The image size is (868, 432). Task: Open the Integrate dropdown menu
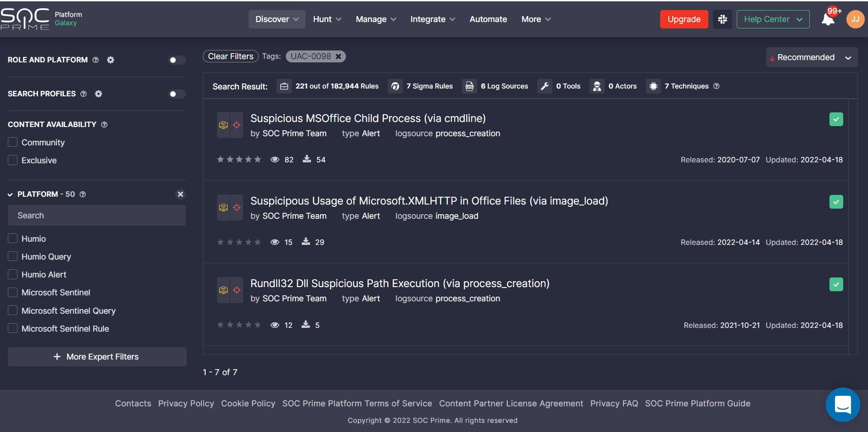[433, 19]
